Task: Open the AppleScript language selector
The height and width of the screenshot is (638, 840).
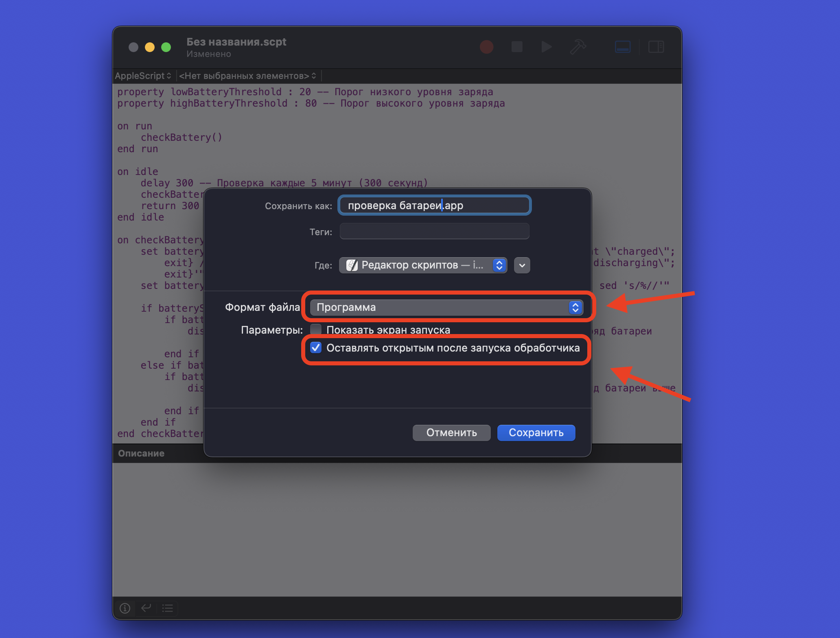Action: click(143, 76)
